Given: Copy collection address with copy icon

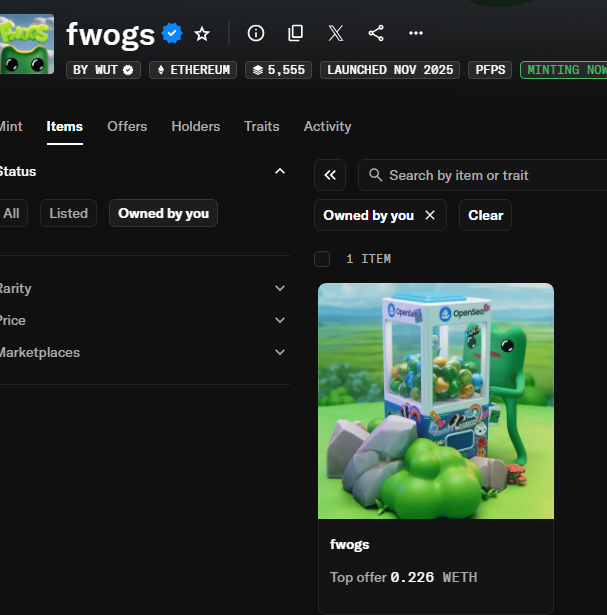Looking at the screenshot, I should click(x=296, y=33).
